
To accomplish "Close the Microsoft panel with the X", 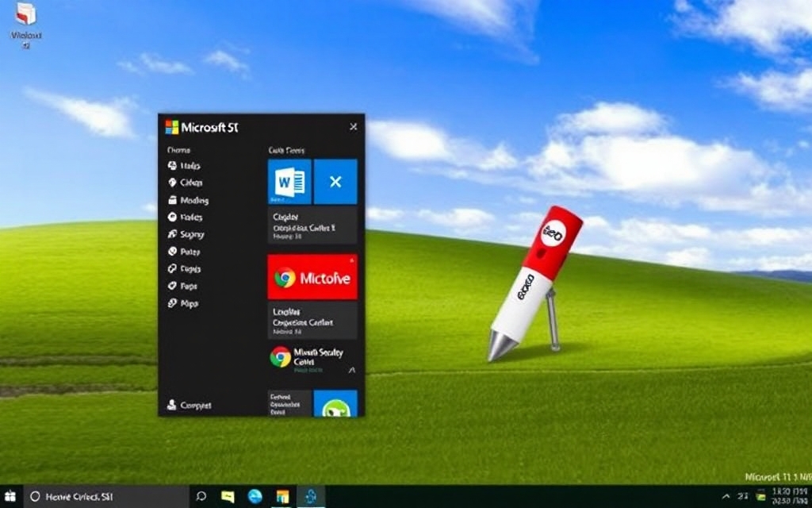I will (x=353, y=126).
